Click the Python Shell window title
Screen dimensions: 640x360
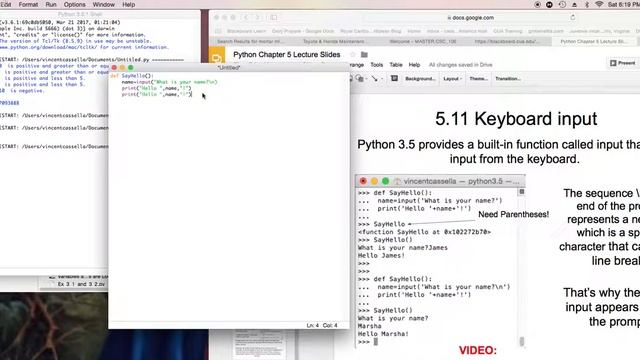tap(80, 14)
